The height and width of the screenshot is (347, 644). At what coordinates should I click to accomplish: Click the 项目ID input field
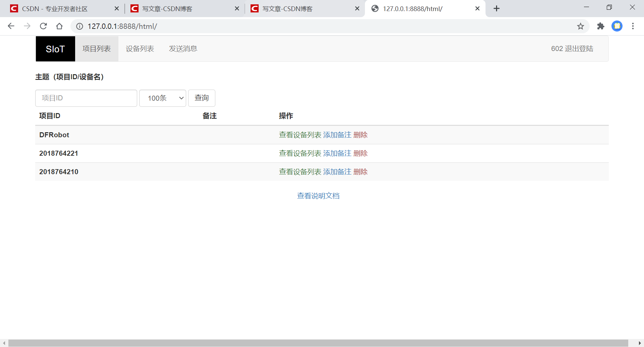pos(86,98)
